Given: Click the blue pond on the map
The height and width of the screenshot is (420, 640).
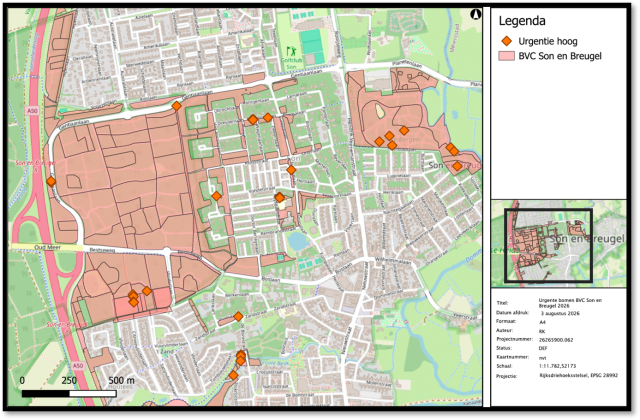Looking at the screenshot, I should tap(298, 241).
